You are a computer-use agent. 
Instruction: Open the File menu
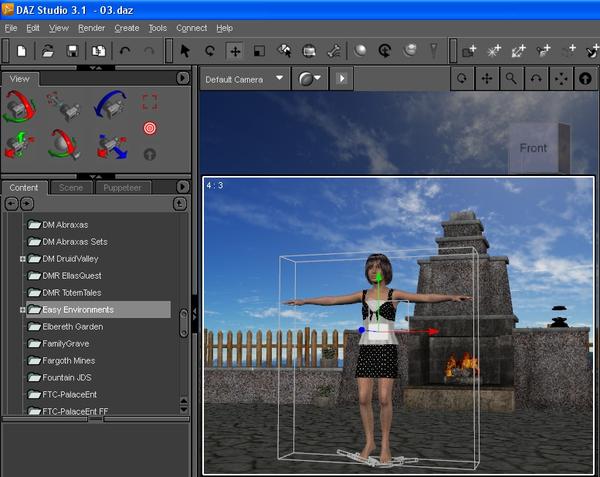(x=11, y=28)
